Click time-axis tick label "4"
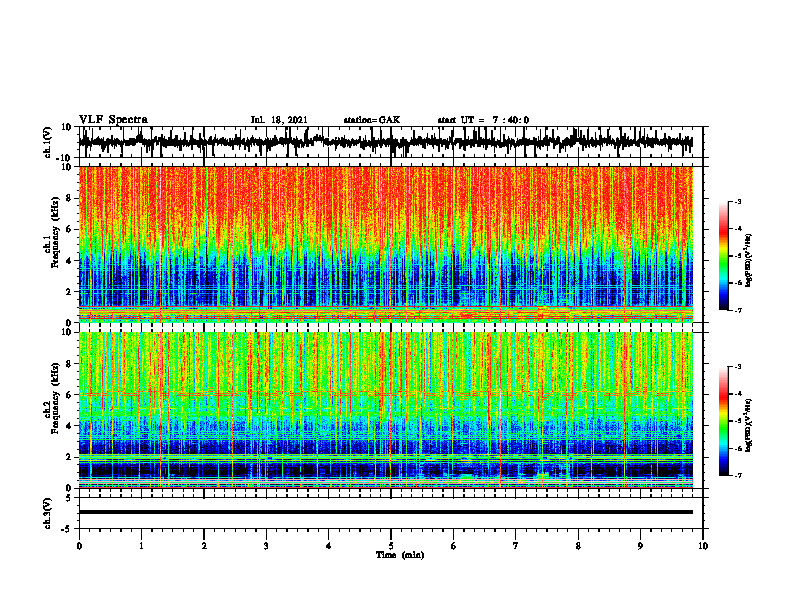Image resolution: width=792 pixels, height=612 pixels. pos(329,546)
